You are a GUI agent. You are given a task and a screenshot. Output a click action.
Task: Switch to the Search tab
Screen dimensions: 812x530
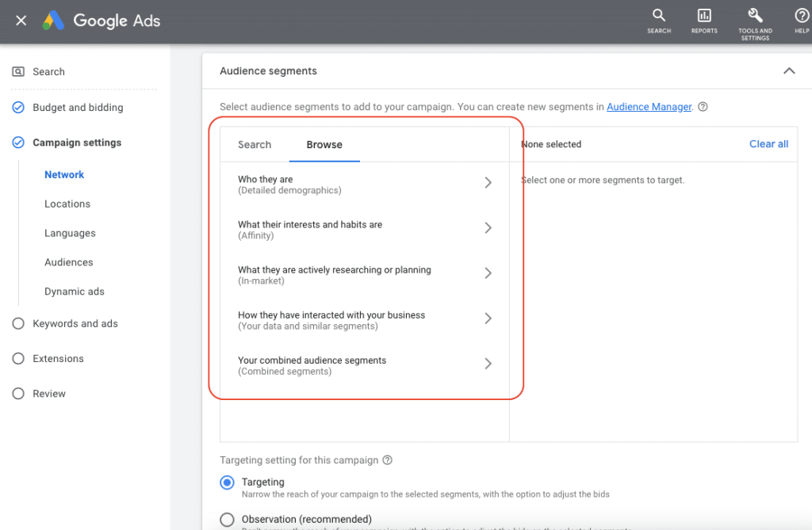[255, 145]
